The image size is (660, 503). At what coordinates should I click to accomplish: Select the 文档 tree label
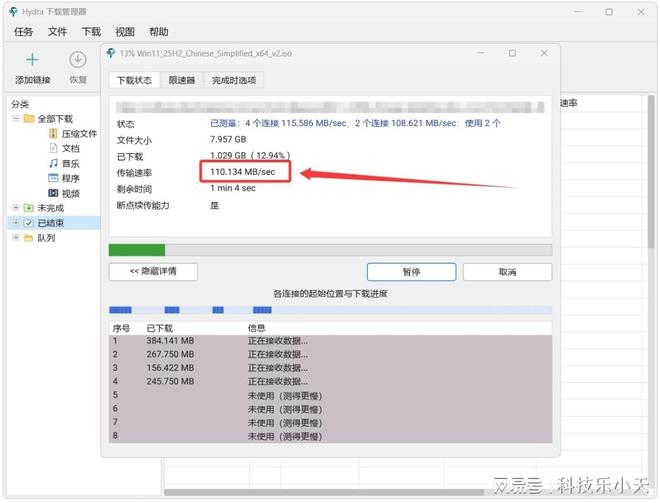(70, 148)
